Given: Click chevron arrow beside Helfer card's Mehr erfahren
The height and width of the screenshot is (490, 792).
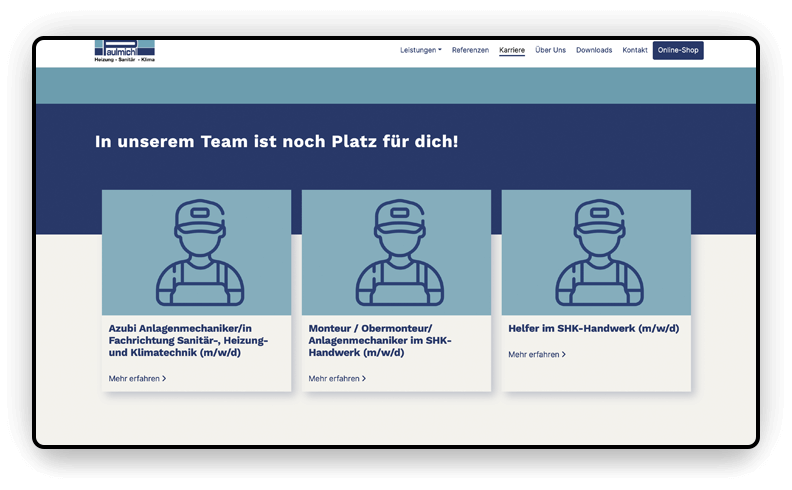Looking at the screenshot, I should click(x=564, y=354).
